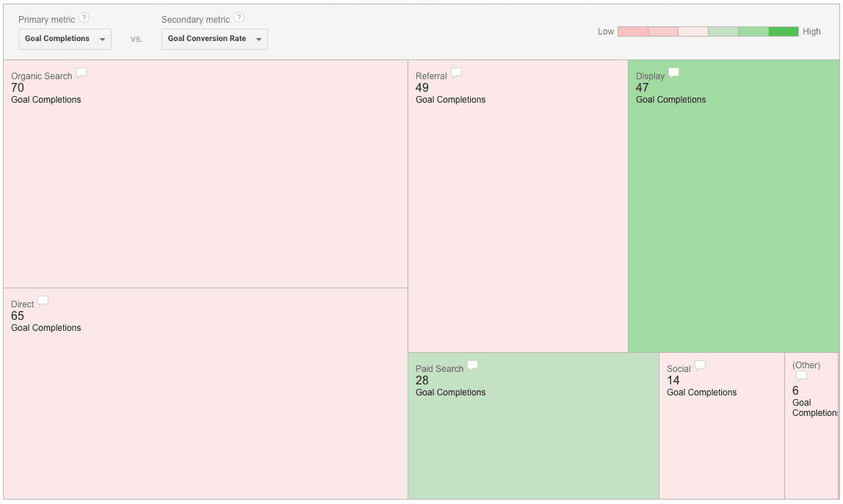Select the Paid Search treemap block
This screenshot has width=843, height=504.
[533, 426]
